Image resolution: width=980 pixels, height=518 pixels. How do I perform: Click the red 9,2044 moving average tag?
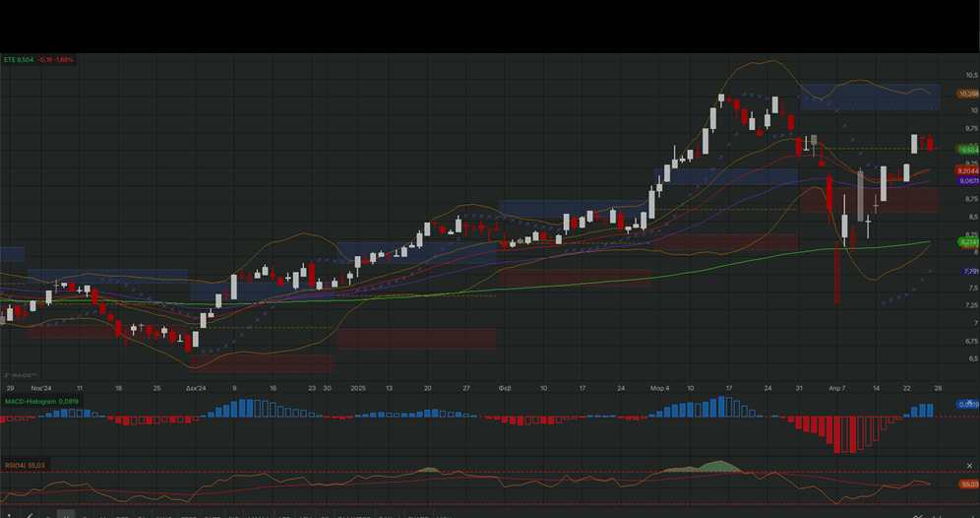tap(967, 170)
